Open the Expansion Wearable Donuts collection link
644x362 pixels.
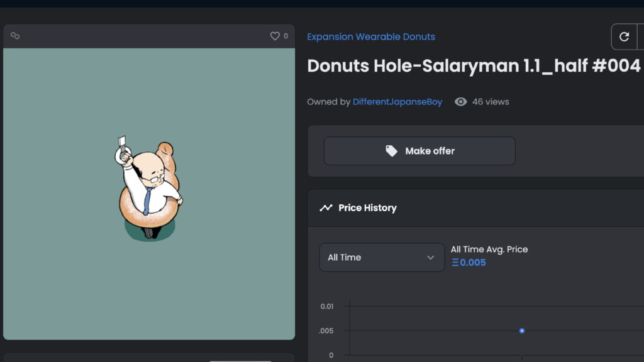(x=371, y=36)
